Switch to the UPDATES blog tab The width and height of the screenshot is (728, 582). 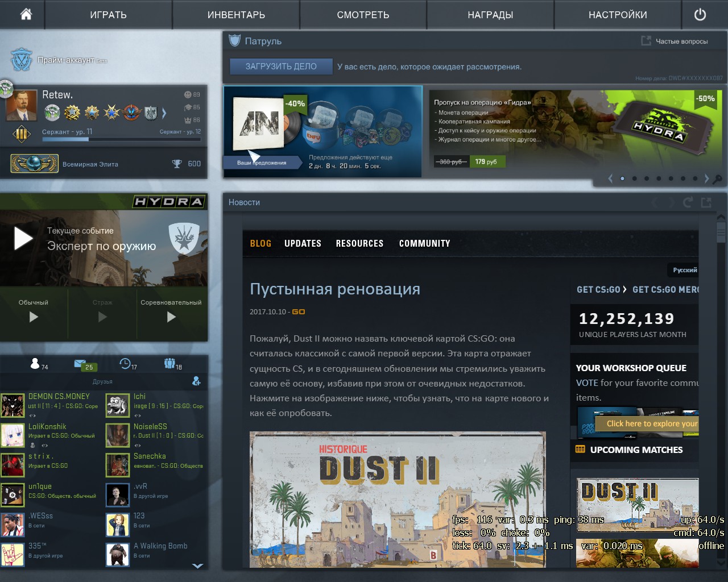(x=303, y=243)
